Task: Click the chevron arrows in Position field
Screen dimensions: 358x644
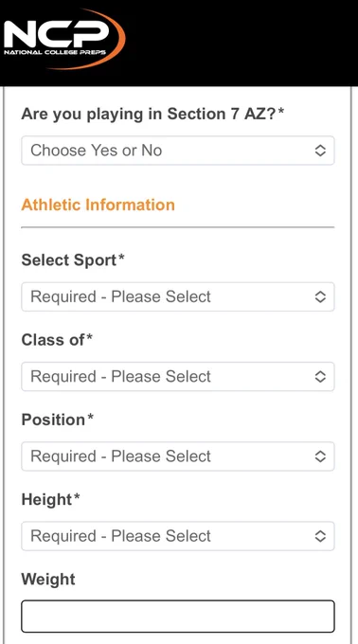Action: coord(320,456)
